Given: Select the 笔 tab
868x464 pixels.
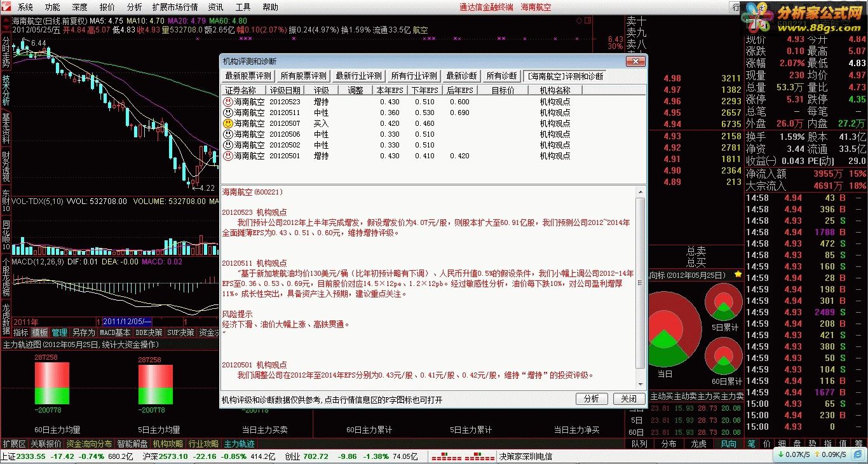Looking at the screenshot, I should click(751, 444).
